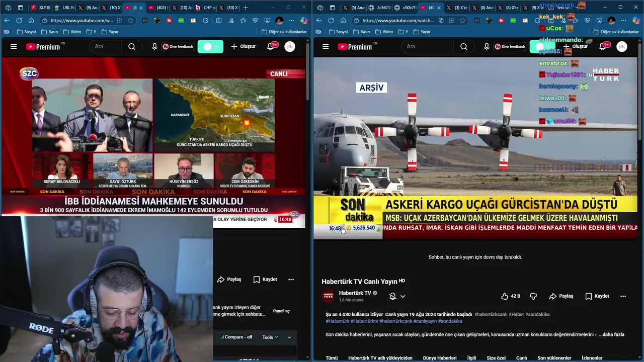Open account avatar menu in right YouTube

click(x=622, y=47)
